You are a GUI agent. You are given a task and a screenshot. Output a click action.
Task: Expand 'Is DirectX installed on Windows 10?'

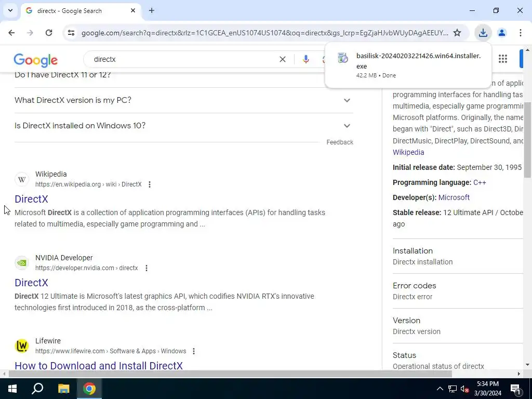point(184,126)
